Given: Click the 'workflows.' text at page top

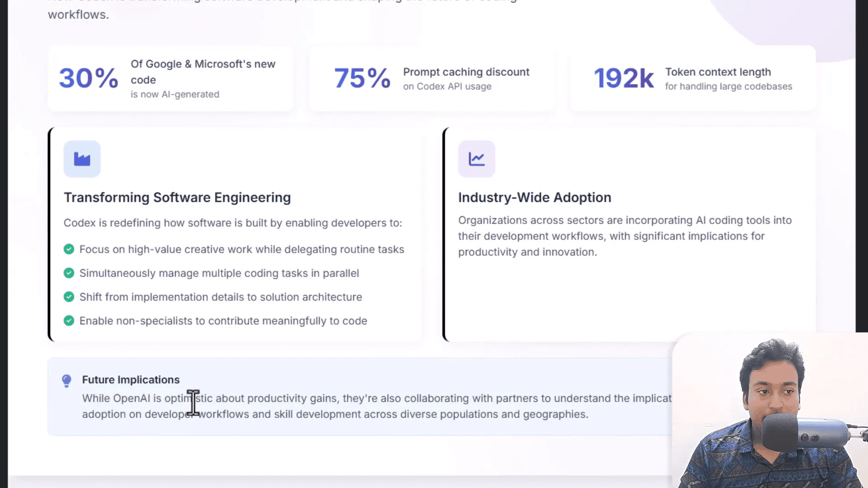Looking at the screenshot, I should click(78, 14).
